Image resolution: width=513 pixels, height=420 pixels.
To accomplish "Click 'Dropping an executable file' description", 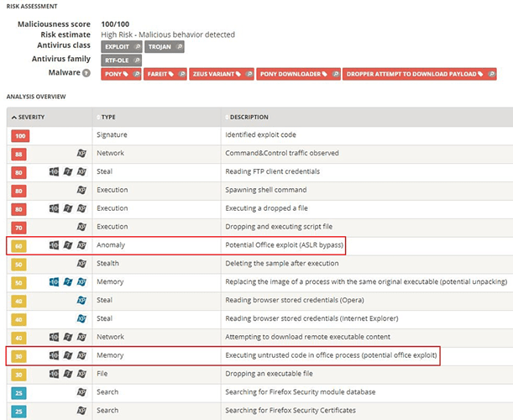I will [x=269, y=374].
